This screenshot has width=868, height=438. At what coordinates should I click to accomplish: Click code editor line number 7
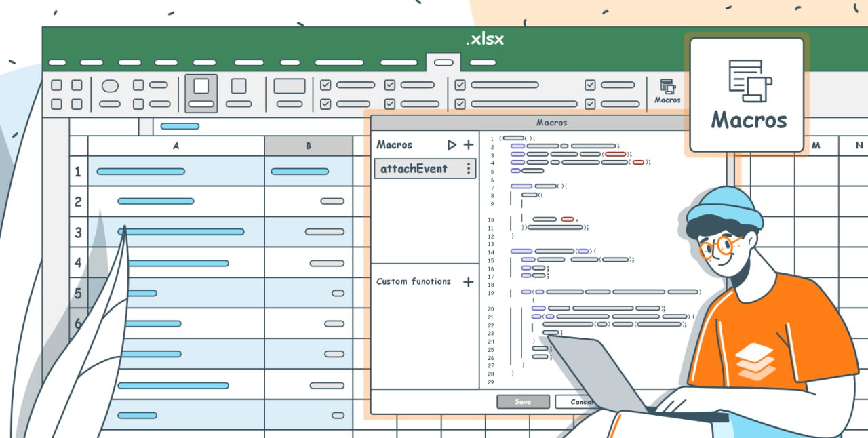[x=491, y=187]
